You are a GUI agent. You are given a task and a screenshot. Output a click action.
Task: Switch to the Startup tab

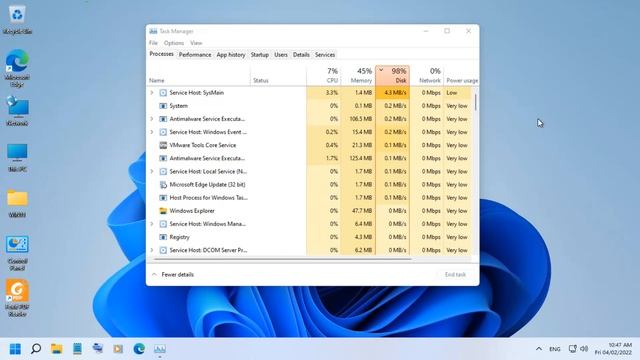[260, 55]
